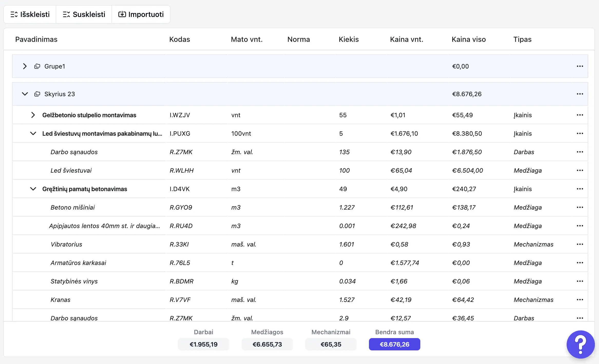Click the group icon beside Skyrius 23
The width and height of the screenshot is (599, 364).
(x=37, y=94)
